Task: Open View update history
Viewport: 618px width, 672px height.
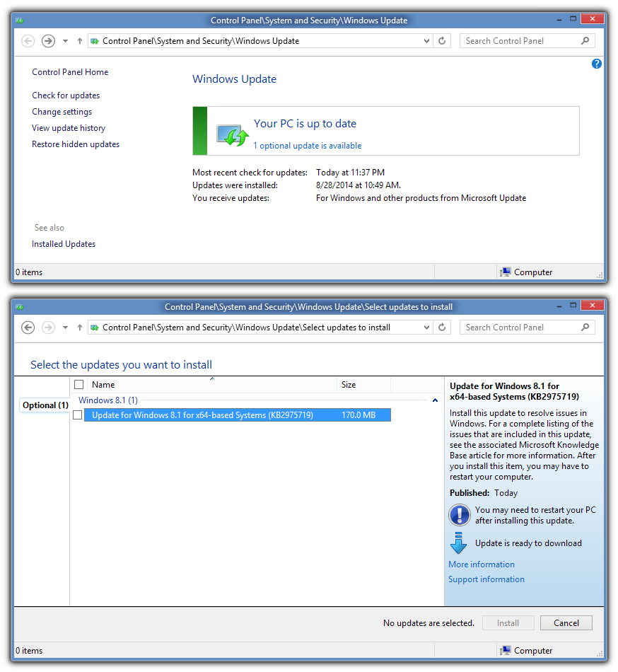Action: point(69,128)
